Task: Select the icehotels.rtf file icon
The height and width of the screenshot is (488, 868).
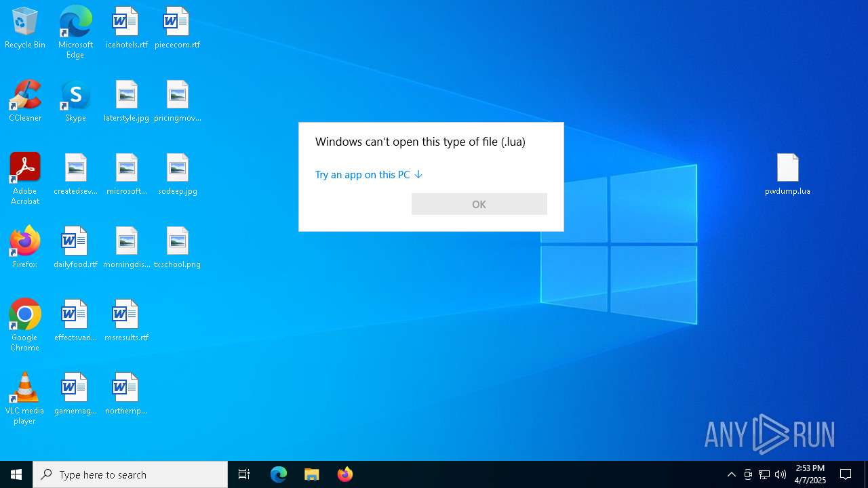Action: click(126, 28)
